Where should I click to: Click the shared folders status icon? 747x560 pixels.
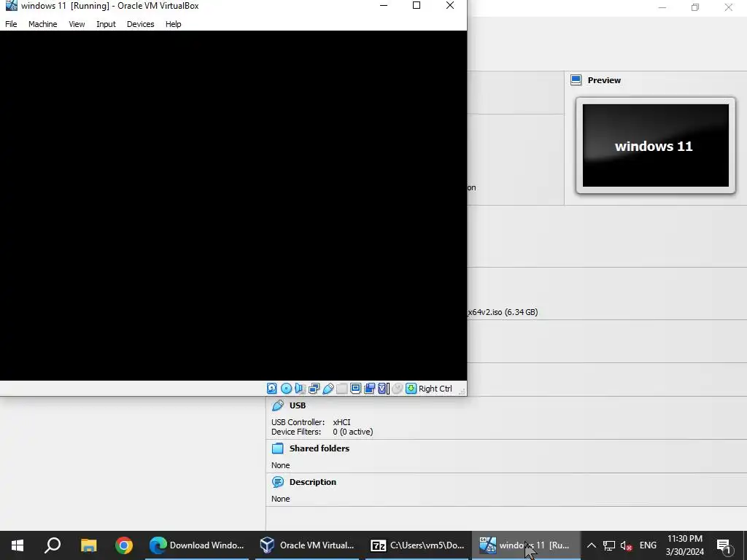coord(341,389)
